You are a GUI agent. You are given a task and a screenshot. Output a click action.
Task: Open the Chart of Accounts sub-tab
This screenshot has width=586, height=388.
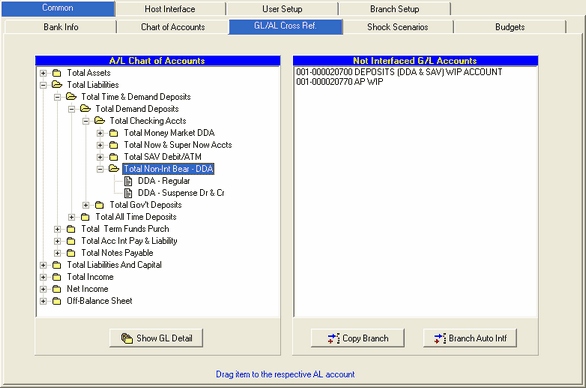(173, 27)
